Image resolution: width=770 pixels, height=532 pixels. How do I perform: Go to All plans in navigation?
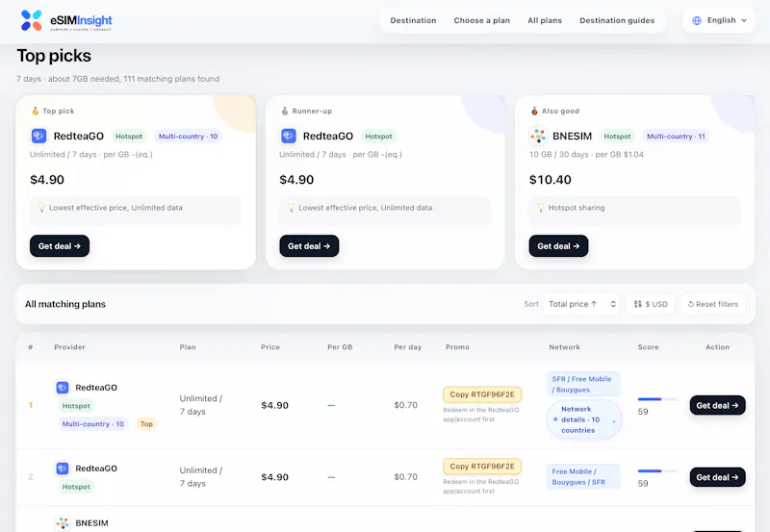545,20
